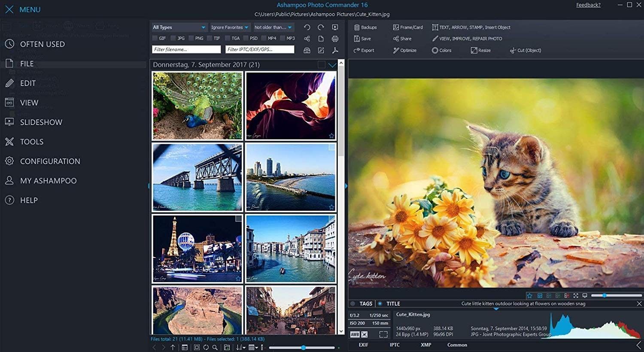This screenshot has width=644, height=352.
Task: Click the printer icon in browser toolbar
Action: click(335, 39)
